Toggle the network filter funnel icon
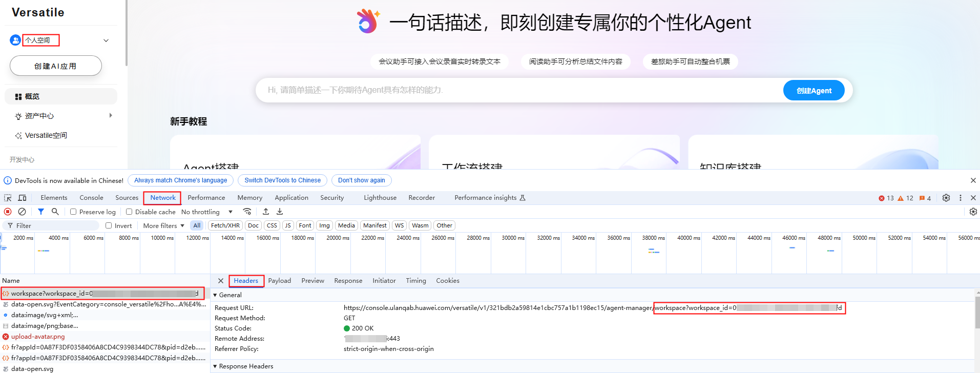 tap(41, 212)
